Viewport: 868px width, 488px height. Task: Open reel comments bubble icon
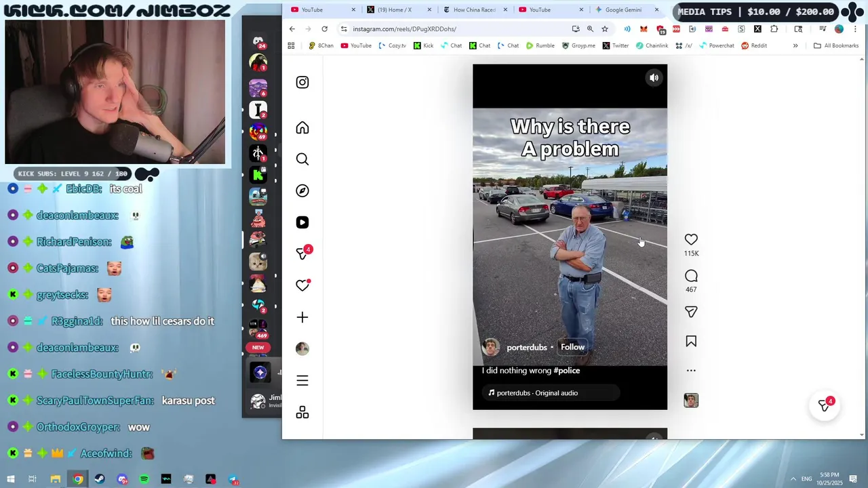[691, 276]
